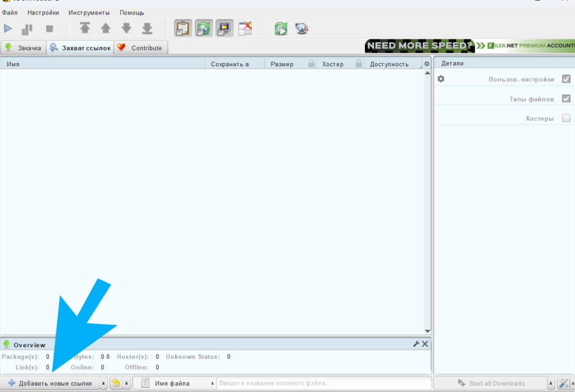Open the Инструменты menu
Viewport: 575px width, 392px height.
click(x=89, y=12)
